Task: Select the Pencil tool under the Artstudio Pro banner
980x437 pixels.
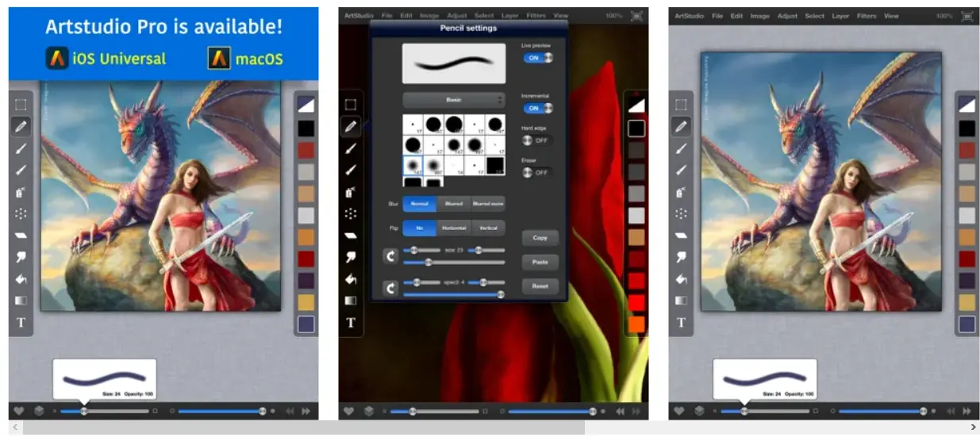Action: point(21,125)
